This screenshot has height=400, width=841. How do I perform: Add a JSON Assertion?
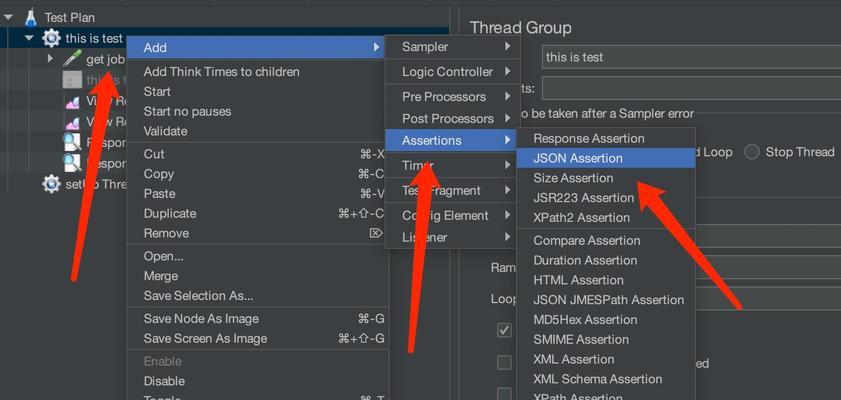point(606,158)
